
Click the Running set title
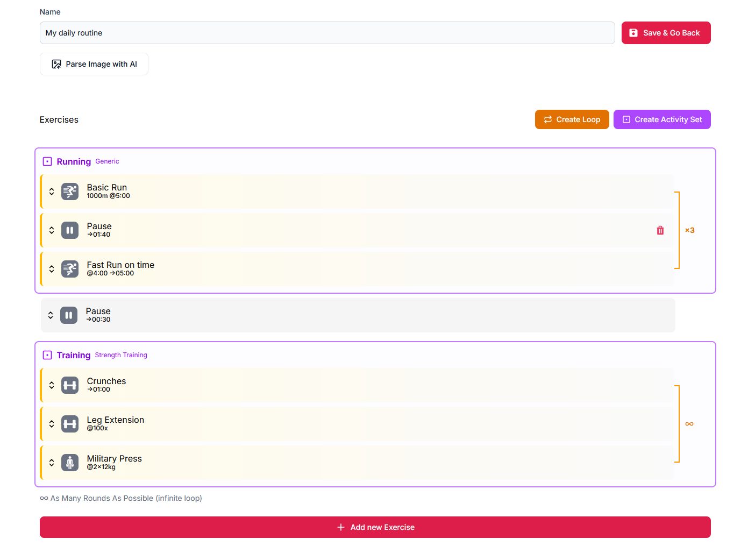[x=74, y=161]
